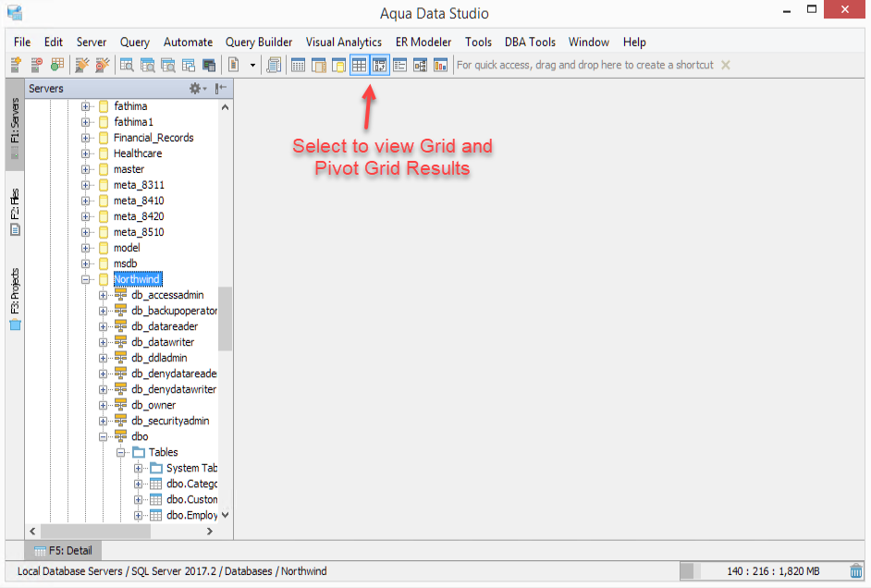Open the Automate menu

[188, 43]
